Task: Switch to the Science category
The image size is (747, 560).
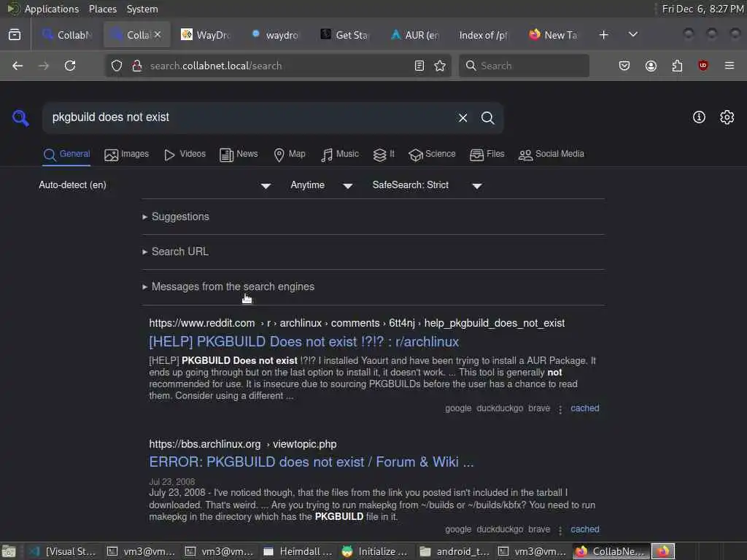Action: (432, 155)
